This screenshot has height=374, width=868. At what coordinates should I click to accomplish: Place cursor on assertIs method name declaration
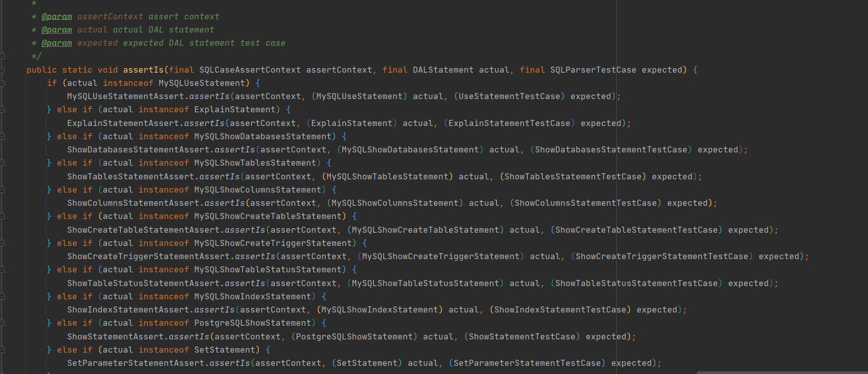143,70
